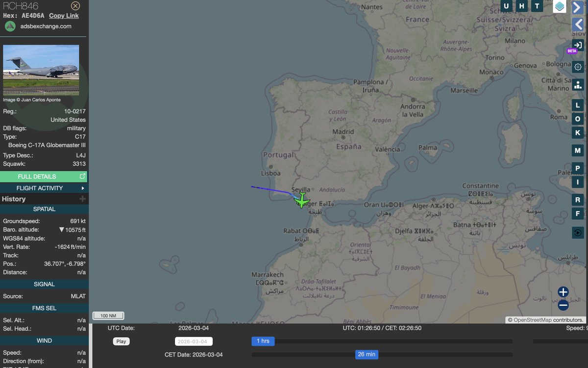588x368 pixels.
Task: Expand the Flight Activity section arrow
Action: click(83, 188)
